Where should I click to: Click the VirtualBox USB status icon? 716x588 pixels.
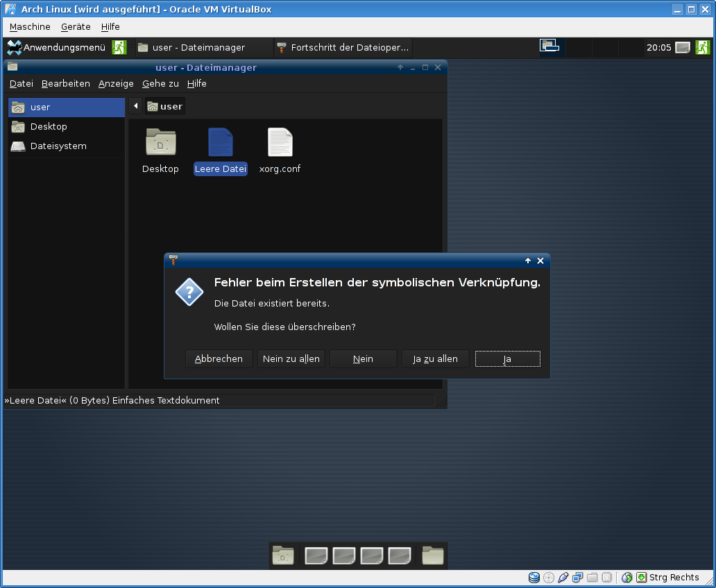tap(563, 578)
